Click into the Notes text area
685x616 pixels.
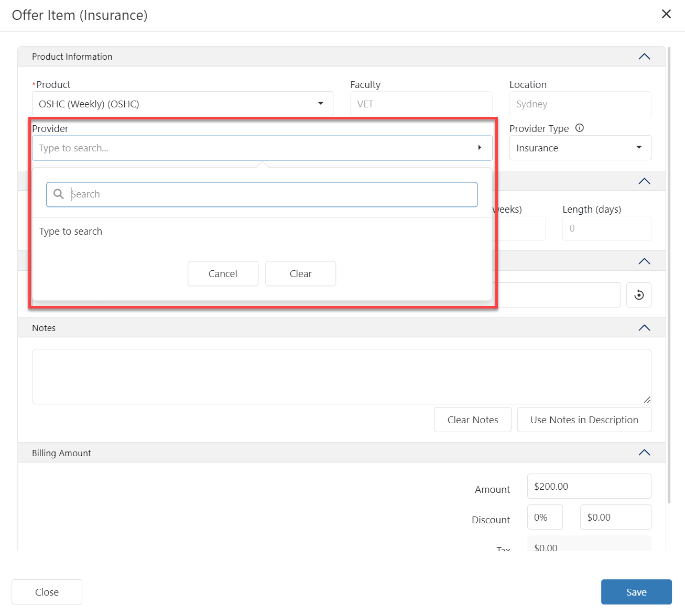[x=341, y=376]
